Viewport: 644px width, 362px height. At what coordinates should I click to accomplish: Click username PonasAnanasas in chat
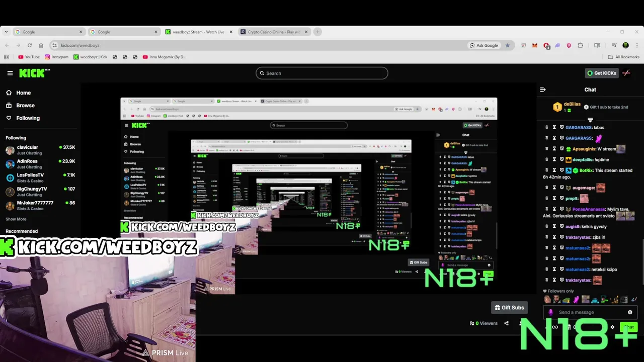pyautogui.click(x=588, y=209)
